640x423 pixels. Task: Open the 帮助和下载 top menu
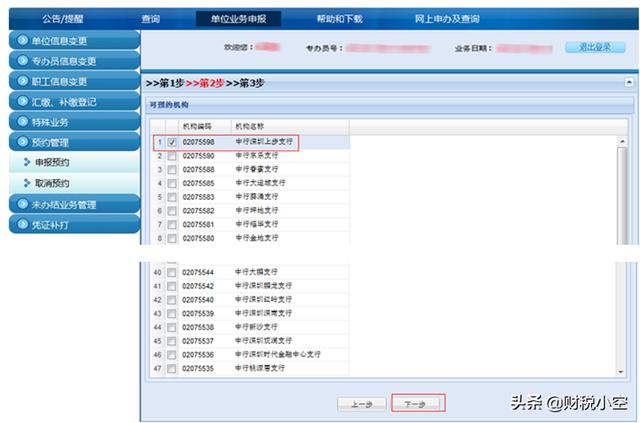[340, 19]
